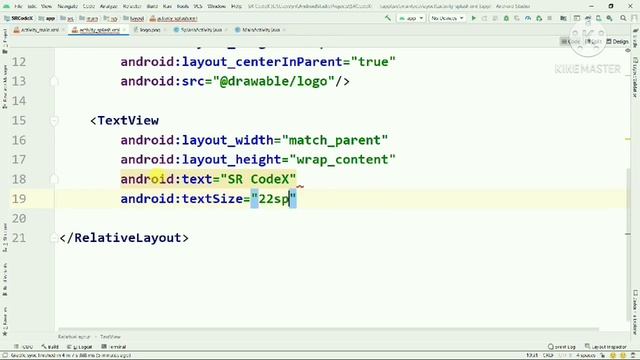Click the Sync Project with Gradle icon
Viewport: 640px width, 360px height.
point(588,18)
